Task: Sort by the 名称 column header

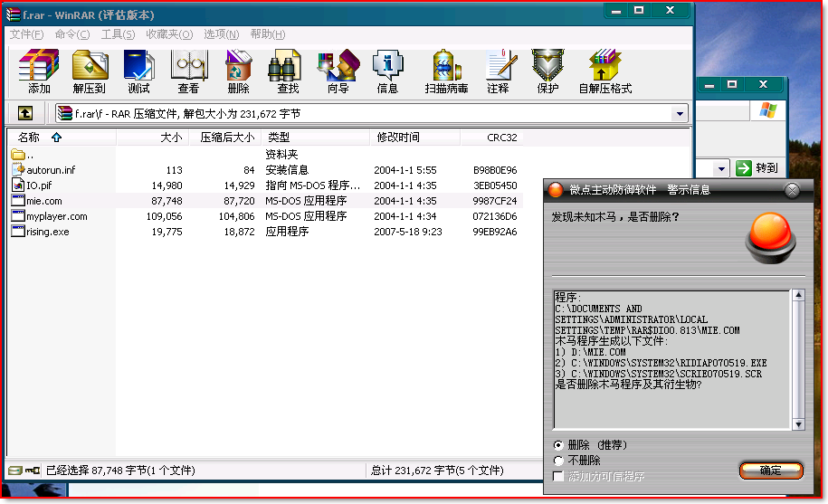Action: (62, 138)
